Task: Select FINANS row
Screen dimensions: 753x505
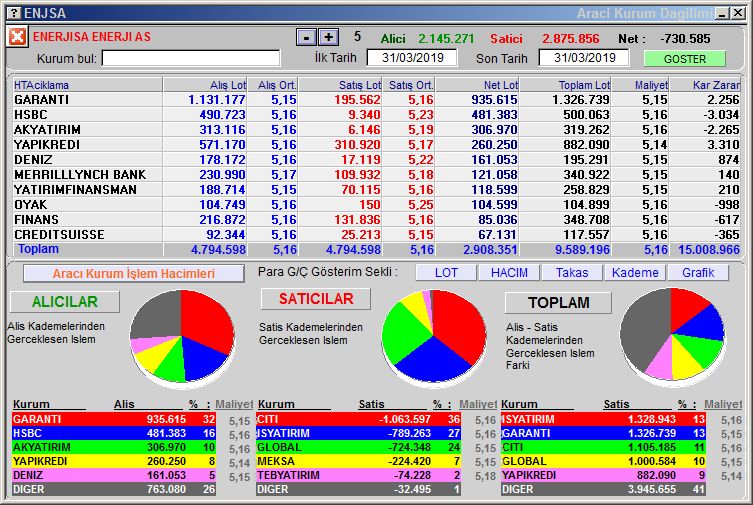Action: (376, 219)
